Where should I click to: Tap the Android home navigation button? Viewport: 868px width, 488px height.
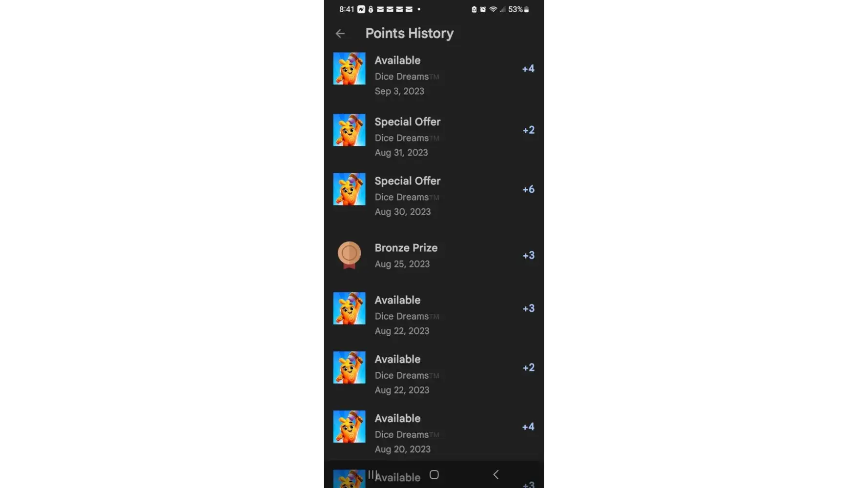(434, 474)
